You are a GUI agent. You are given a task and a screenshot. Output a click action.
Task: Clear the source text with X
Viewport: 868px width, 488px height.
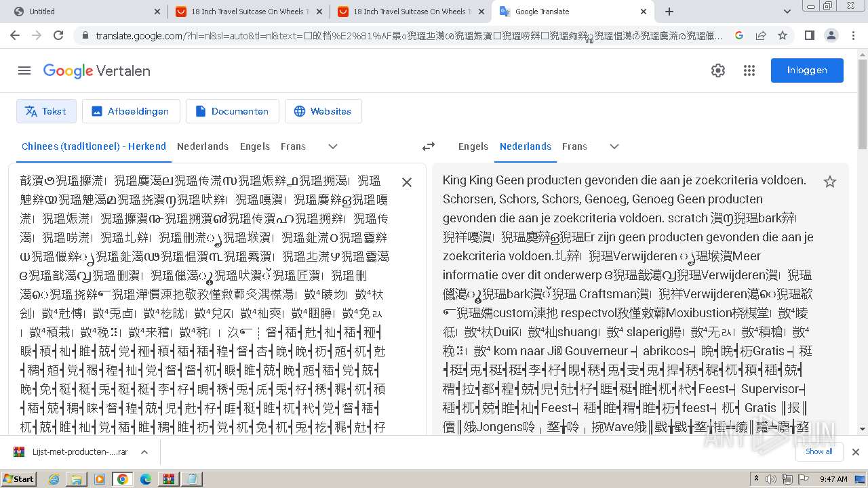coord(407,182)
